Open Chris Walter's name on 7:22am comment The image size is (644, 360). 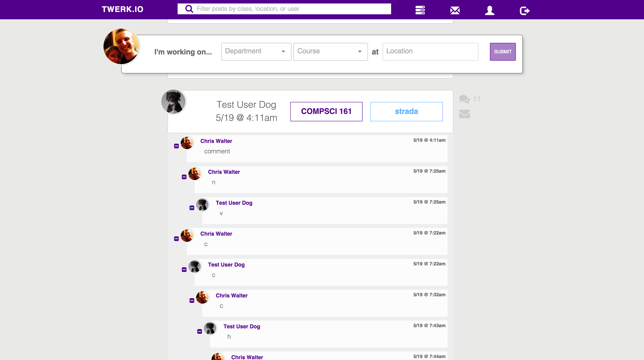(x=216, y=234)
